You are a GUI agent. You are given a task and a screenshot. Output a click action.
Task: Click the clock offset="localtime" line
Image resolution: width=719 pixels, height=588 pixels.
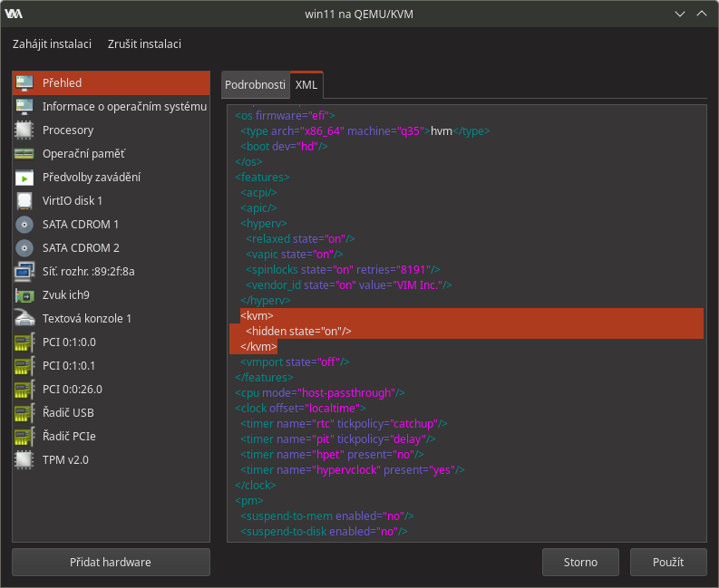pos(300,409)
